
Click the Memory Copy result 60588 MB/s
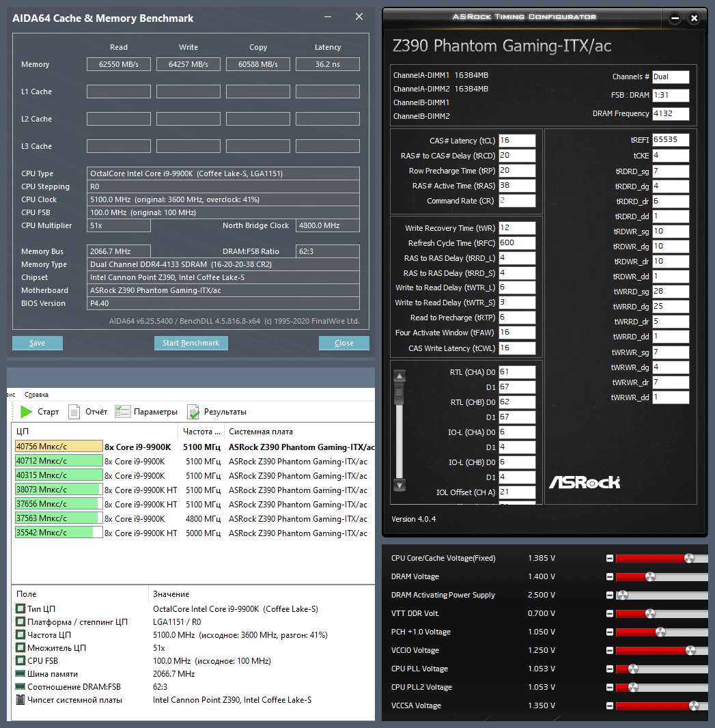[258, 64]
